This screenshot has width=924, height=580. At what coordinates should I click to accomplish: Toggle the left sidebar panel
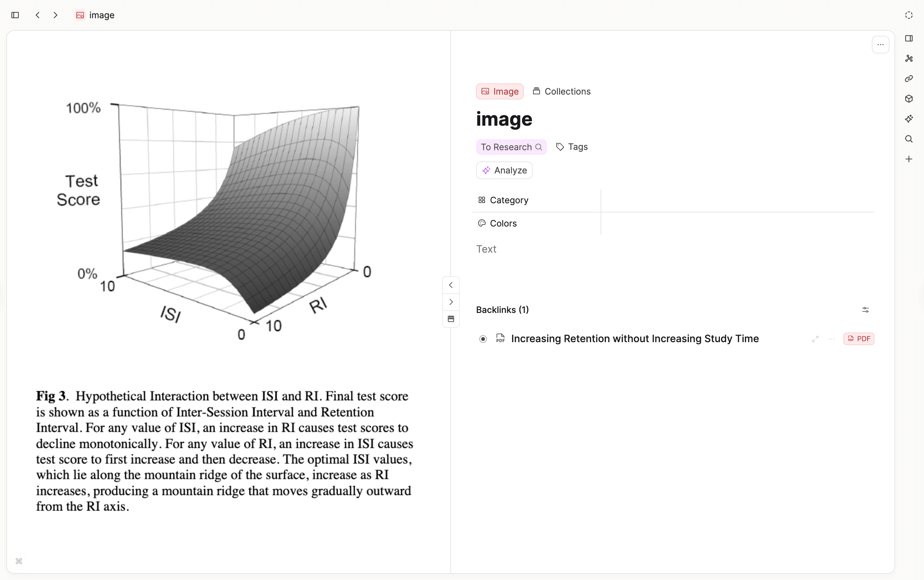(x=15, y=15)
